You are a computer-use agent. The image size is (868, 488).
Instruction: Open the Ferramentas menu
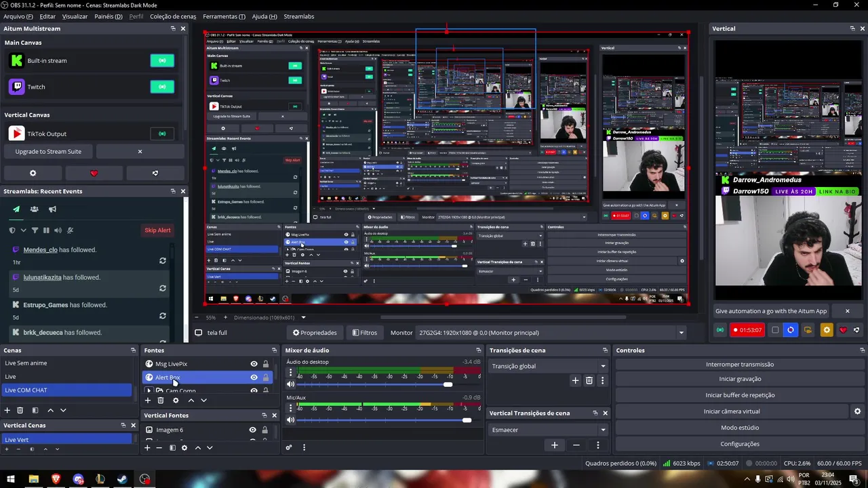(224, 16)
